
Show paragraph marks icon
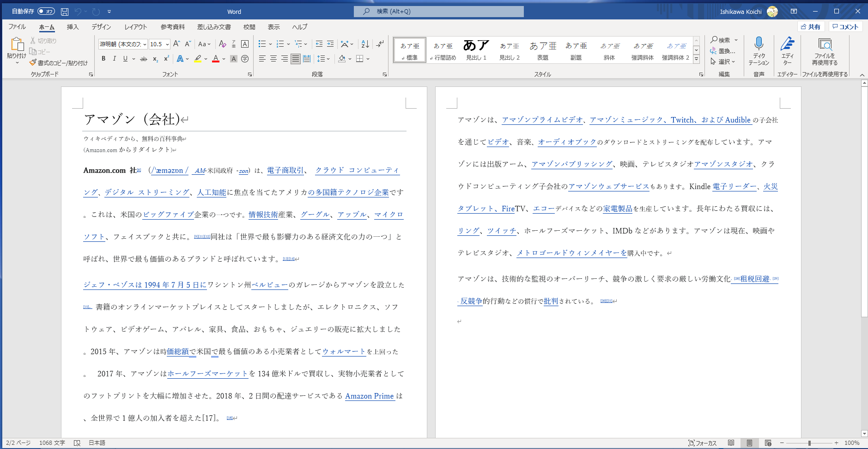click(x=380, y=44)
